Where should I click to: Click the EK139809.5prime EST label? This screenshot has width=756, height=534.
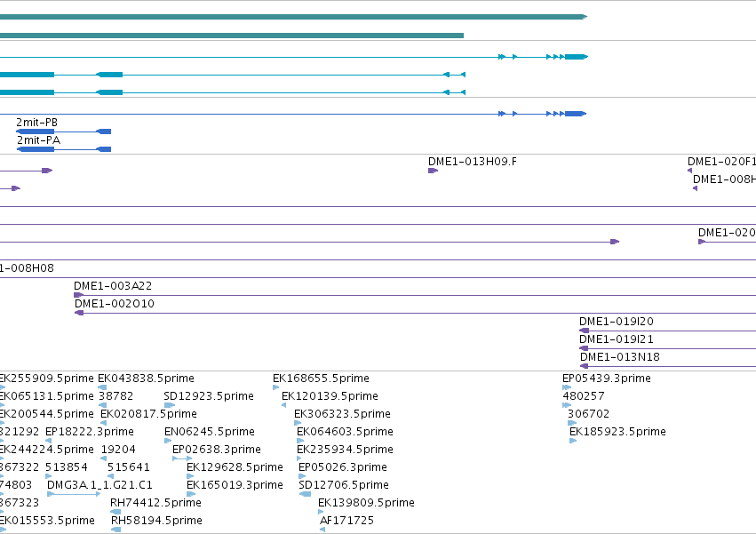[366, 503]
